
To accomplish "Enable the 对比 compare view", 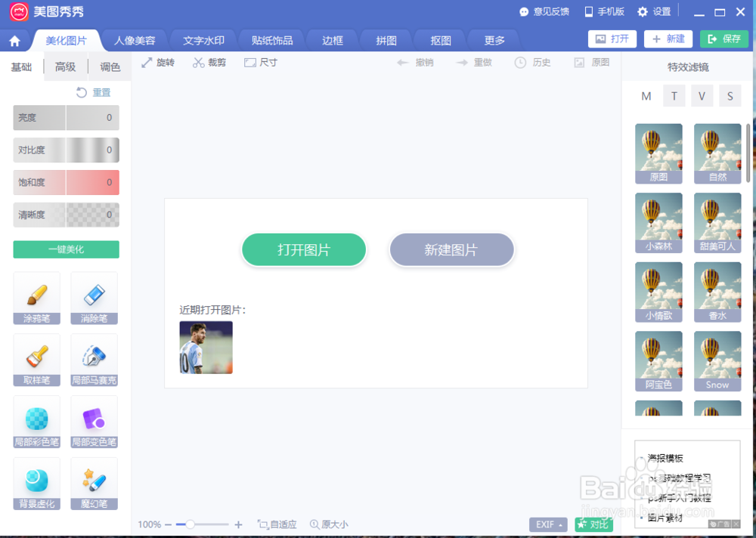I will tap(594, 524).
